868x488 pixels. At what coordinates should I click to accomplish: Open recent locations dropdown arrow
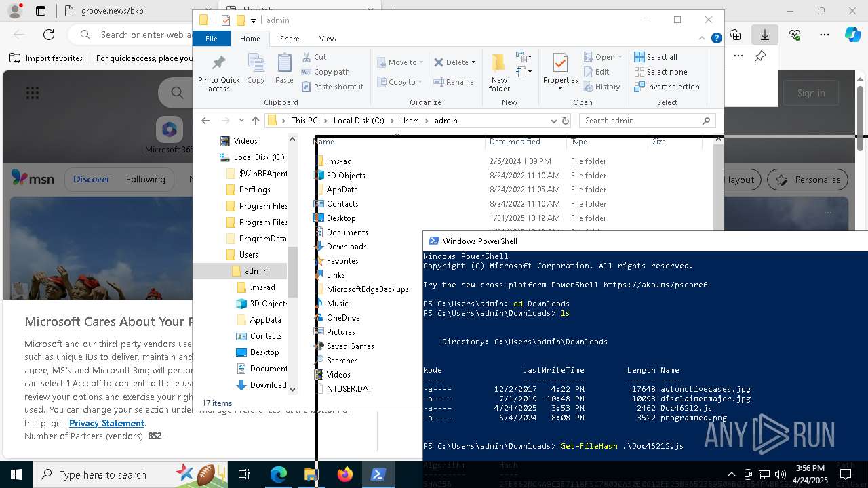(241, 121)
